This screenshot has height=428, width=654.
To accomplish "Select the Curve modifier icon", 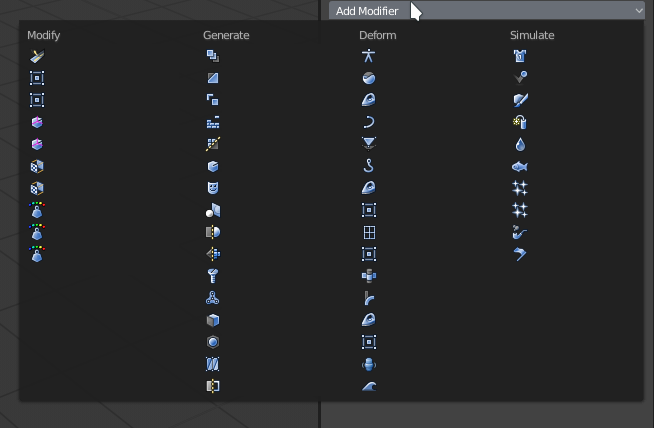I will pos(369,122).
